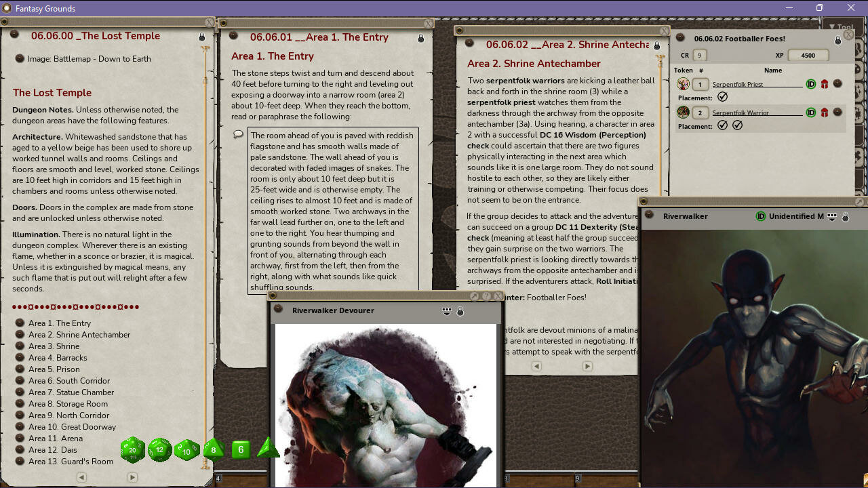Roll the green d20 die
The width and height of the screenshot is (868, 488).
tap(132, 449)
